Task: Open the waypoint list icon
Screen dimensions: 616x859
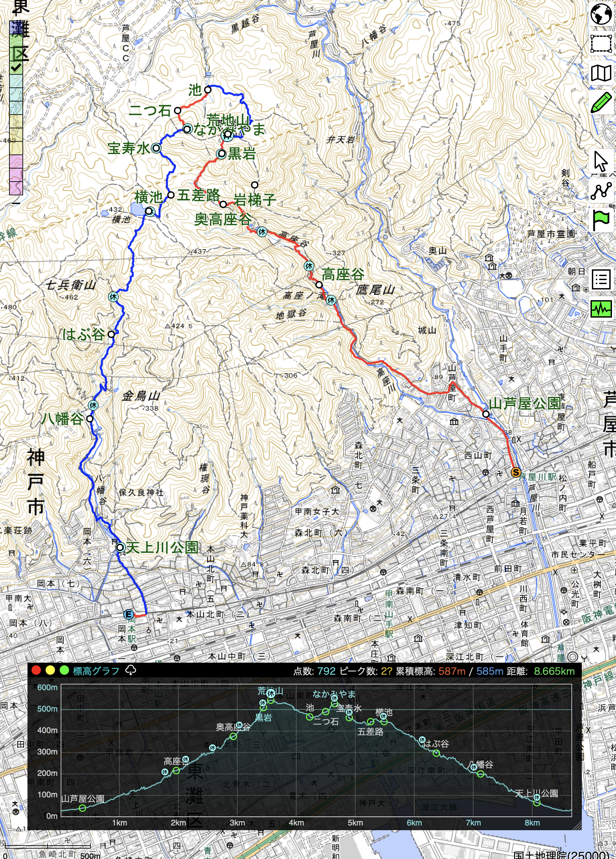Action: pyautogui.click(x=601, y=279)
